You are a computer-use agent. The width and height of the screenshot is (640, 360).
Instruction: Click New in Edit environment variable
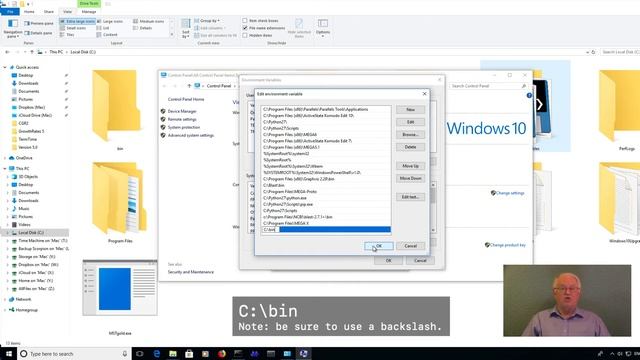click(x=410, y=110)
